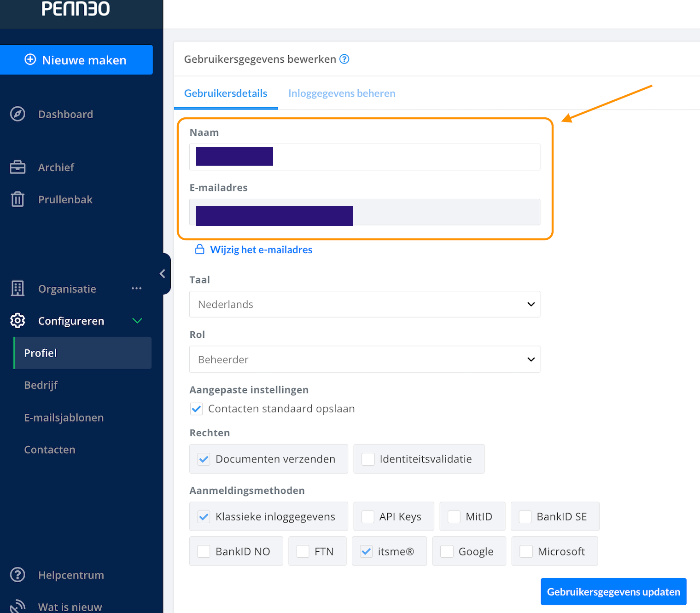
Task: Click the Configureren menu label
Action: (71, 321)
